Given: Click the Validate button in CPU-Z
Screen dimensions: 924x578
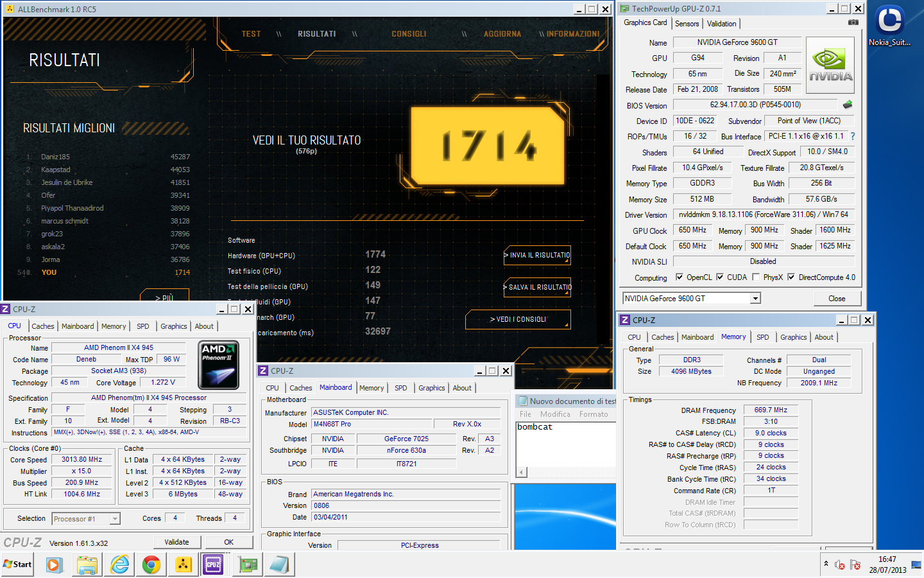Looking at the screenshot, I should (176, 542).
